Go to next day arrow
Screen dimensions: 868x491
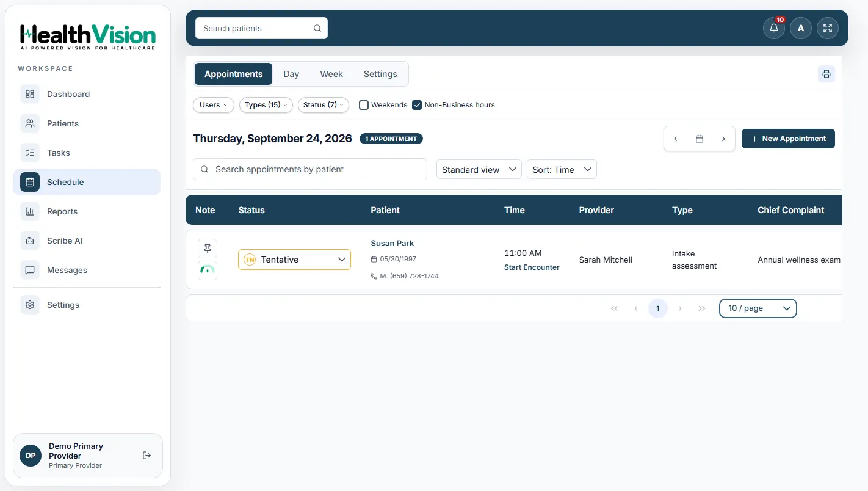pos(723,139)
